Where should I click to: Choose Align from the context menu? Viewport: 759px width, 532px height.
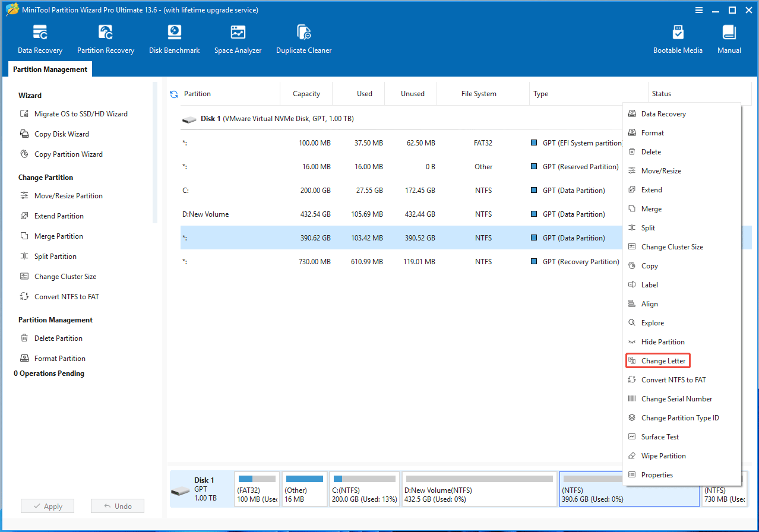tap(682, 304)
